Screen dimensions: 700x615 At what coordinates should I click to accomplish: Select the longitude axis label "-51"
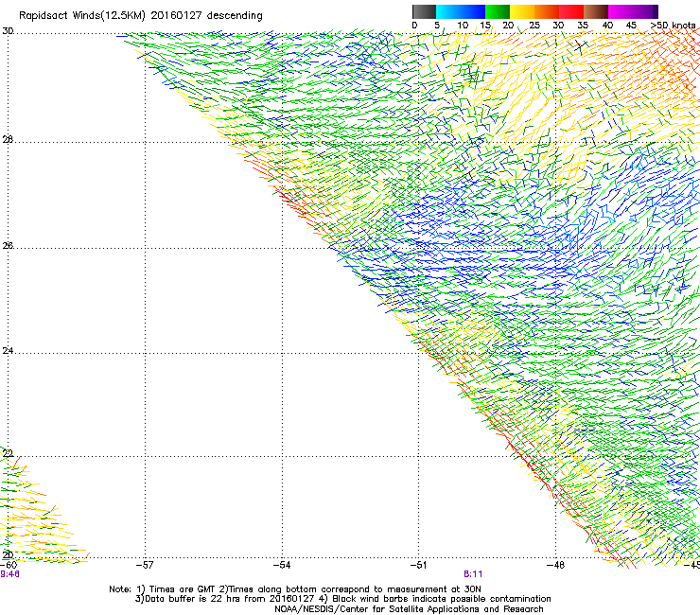click(418, 566)
